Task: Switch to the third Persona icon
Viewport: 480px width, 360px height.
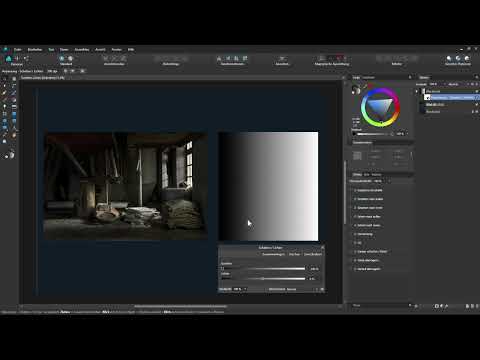Action: pos(26,58)
